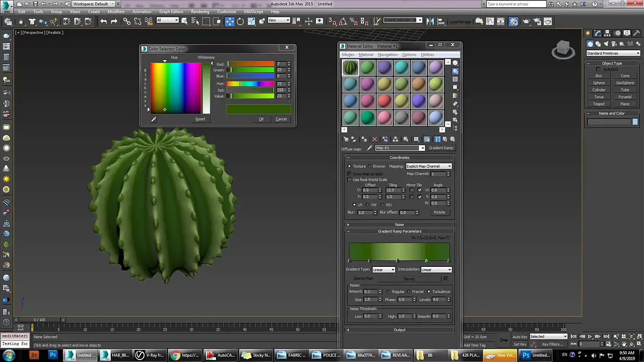The image size is (644, 362).
Task: Select the Move transform tool in toolbar
Action: [x=229, y=21]
